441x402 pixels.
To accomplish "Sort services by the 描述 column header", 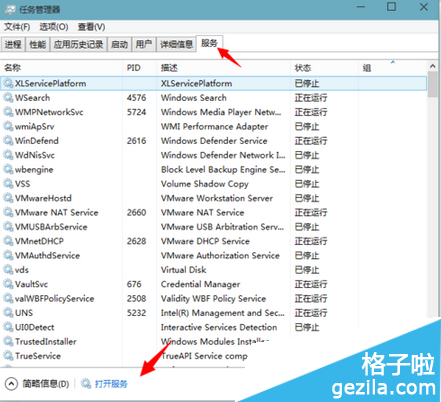I will pos(224,68).
